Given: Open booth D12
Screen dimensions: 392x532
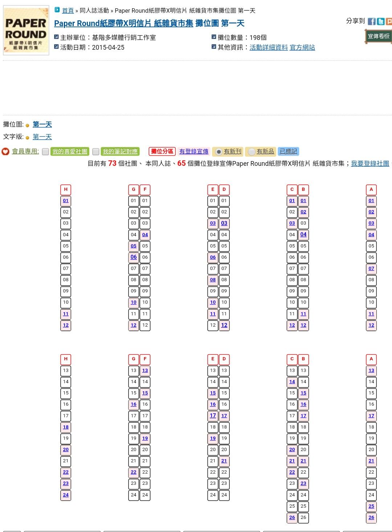Looking at the screenshot, I should point(224,325).
